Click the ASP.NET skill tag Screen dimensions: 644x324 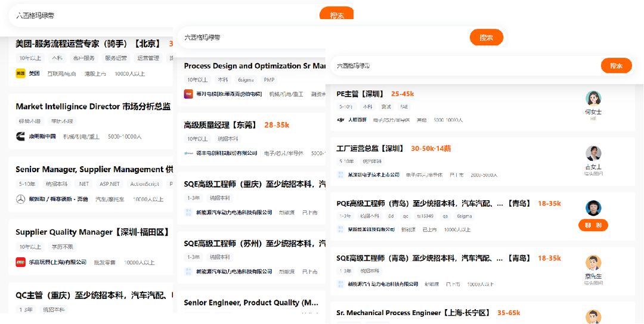coord(110,184)
